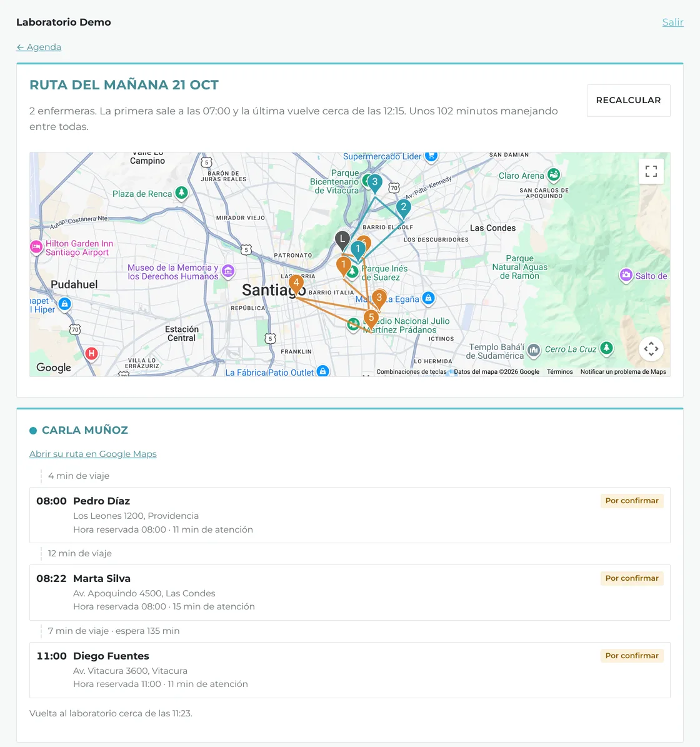Click Notificar un problema de Maps

point(623,371)
